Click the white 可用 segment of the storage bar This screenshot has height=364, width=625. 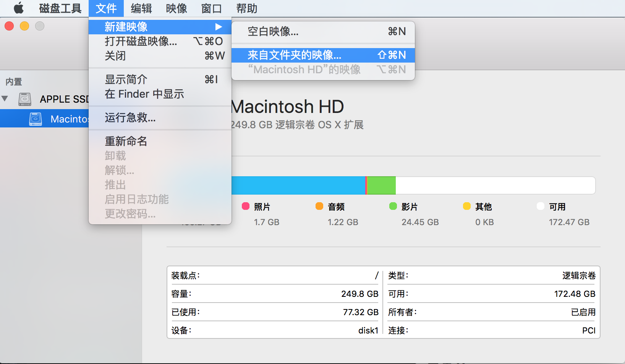click(495, 185)
